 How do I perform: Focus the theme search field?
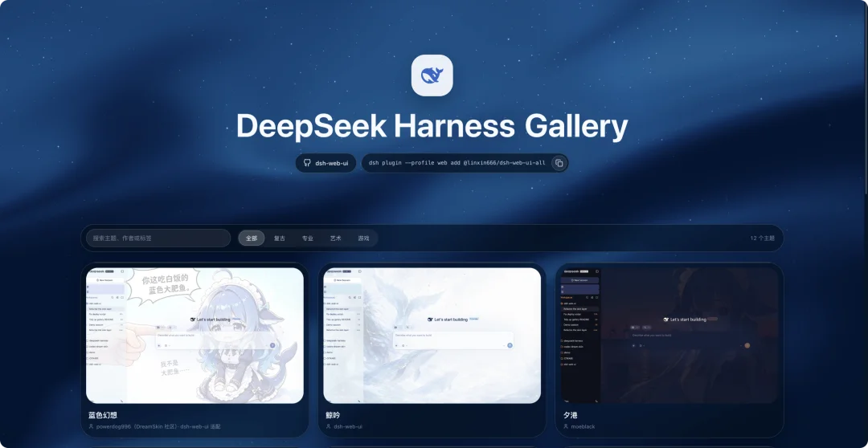[158, 238]
